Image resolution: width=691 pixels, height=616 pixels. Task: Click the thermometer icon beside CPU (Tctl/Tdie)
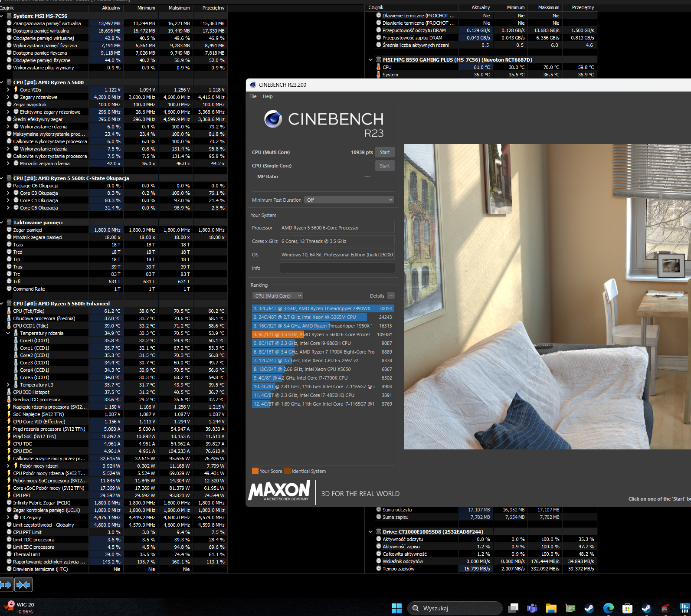click(x=9, y=311)
